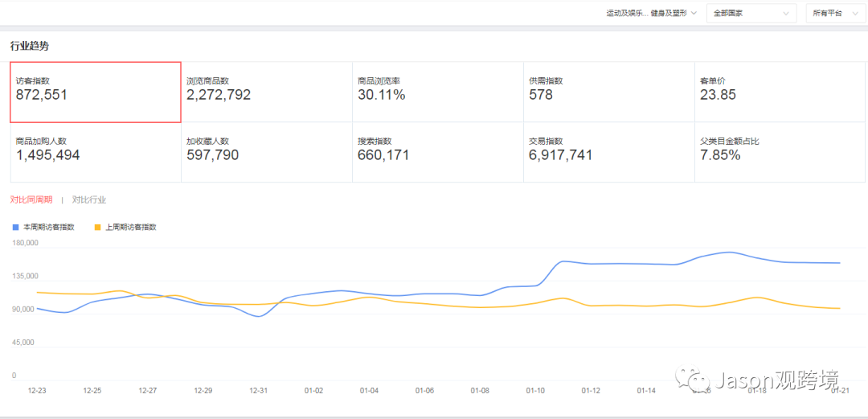
Task: Expand the 全部国家 country selector
Action: (x=750, y=14)
